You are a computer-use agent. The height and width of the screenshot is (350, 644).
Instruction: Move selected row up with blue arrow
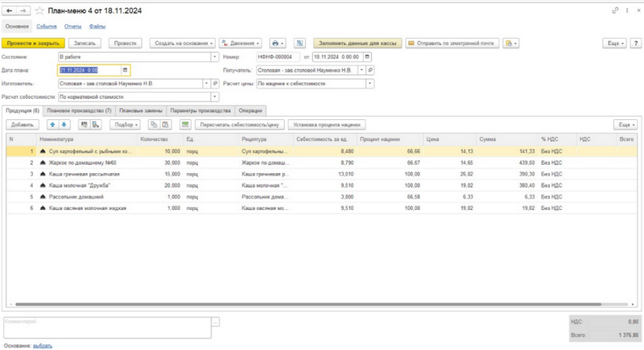click(x=53, y=125)
